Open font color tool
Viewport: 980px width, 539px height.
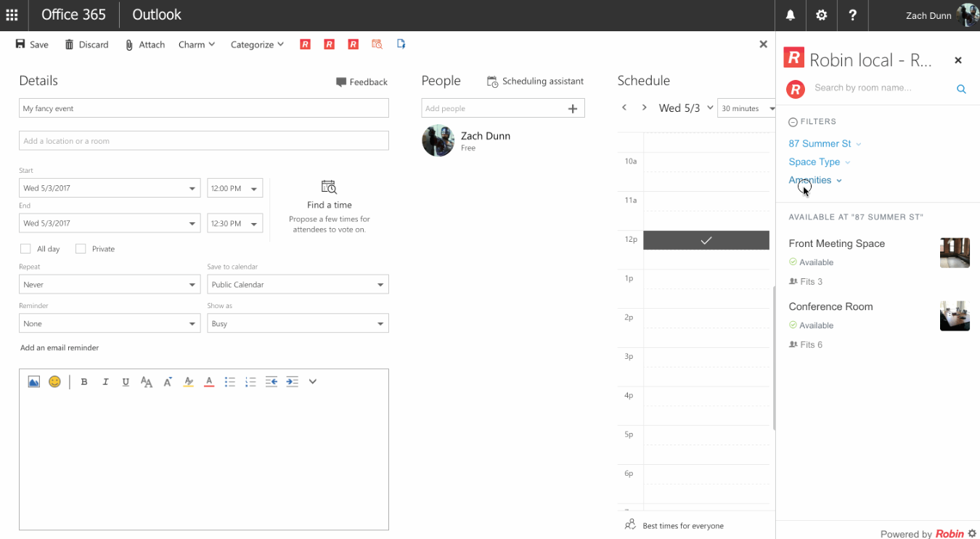(x=209, y=381)
